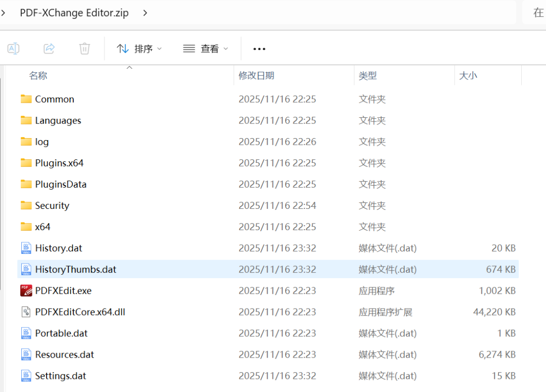546x392 pixels.
Task: Select the Security folder name
Action: click(x=52, y=205)
